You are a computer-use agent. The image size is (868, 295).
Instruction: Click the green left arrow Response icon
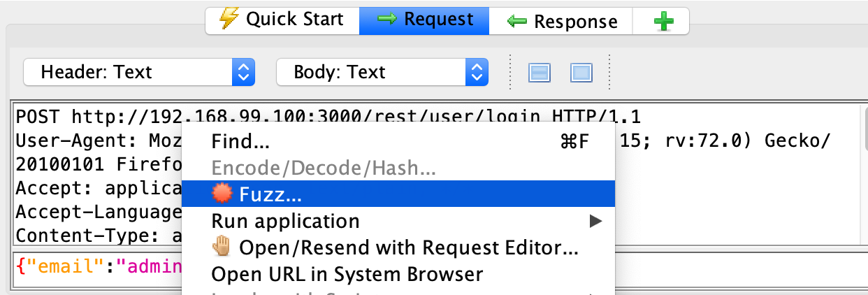click(x=516, y=21)
